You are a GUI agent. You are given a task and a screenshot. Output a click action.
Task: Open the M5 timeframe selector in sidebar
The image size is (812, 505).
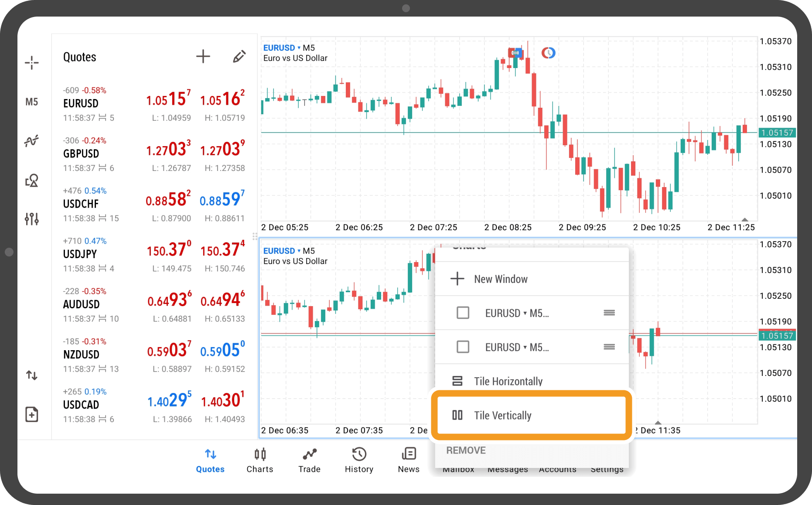tap(31, 102)
